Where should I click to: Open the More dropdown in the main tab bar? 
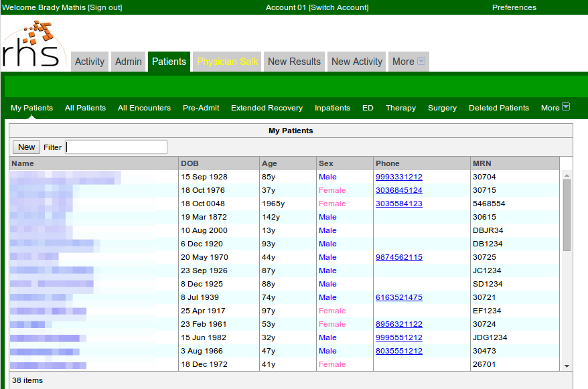(x=409, y=61)
